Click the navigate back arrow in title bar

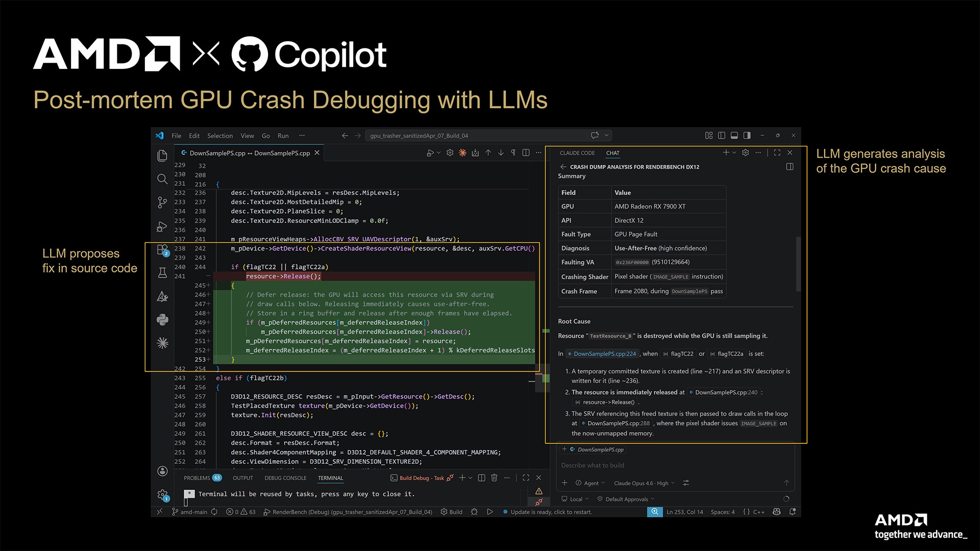345,136
